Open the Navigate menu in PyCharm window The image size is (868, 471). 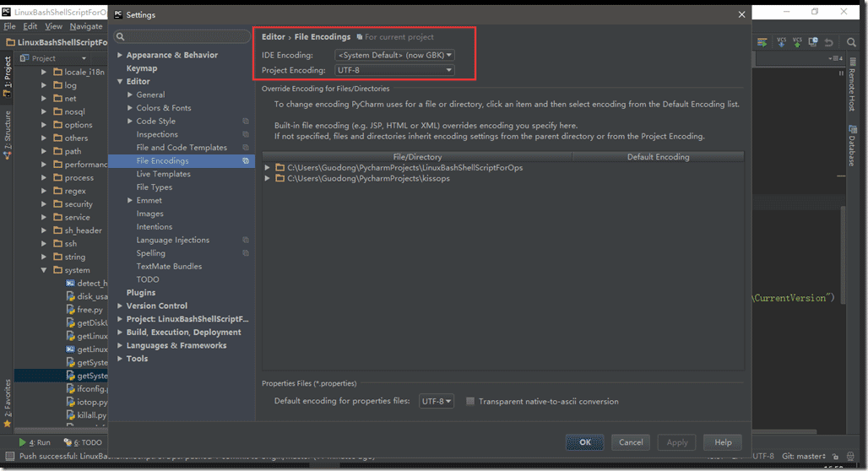pyautogui.click(x=86, y=26)
